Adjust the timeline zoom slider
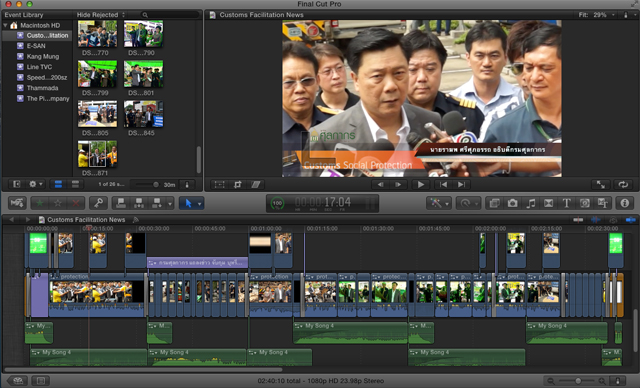This screenshot has width=640, height=388. click(578, 381)
